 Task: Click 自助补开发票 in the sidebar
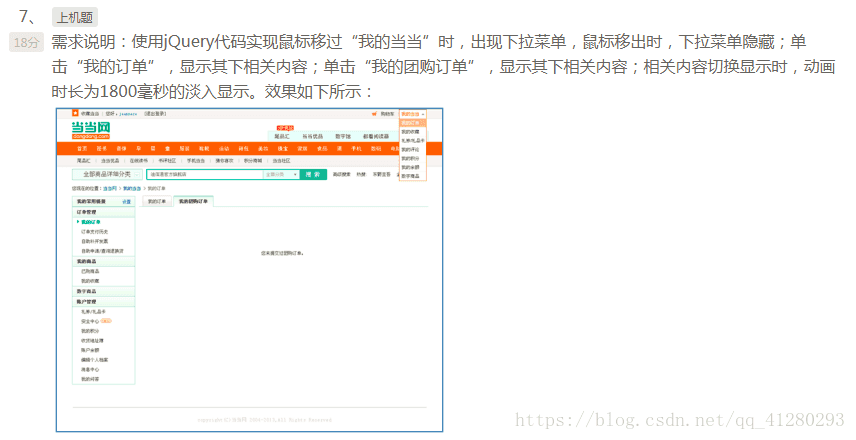[x=94, y=241]
